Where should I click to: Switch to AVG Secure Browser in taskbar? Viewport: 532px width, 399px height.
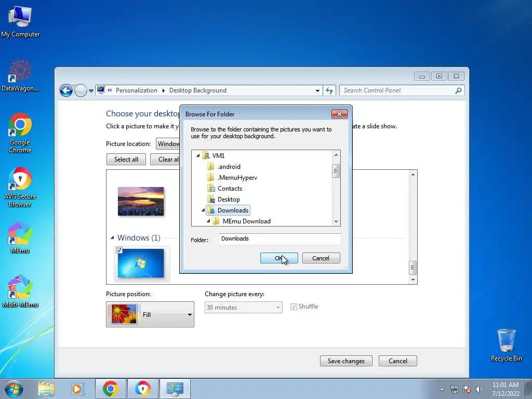click(x=143, y=389)
